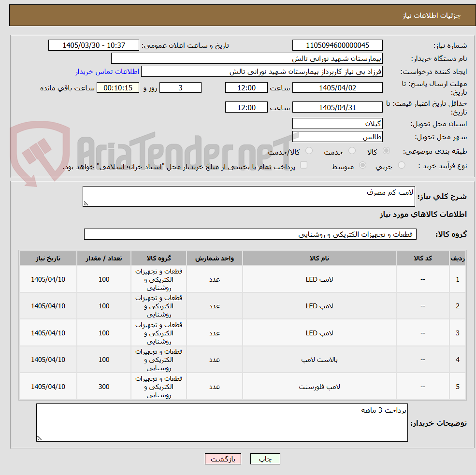Open the اطلاعات تماس خریدار link

click(107, 72)
